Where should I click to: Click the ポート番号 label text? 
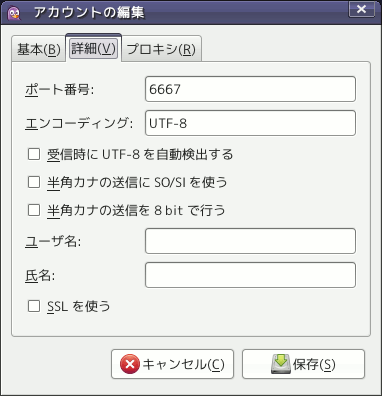(x=60, y=89)
